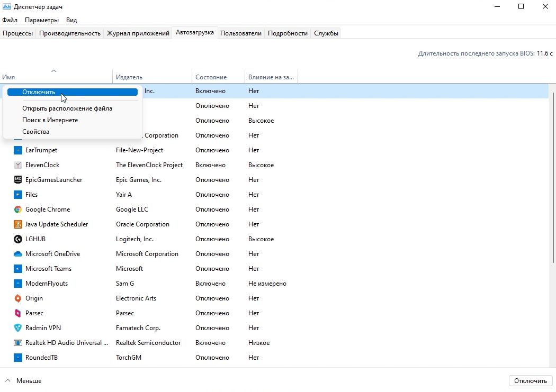Switch to the Процессы tab
Screen dimensions: 556x392
(17, 33)
